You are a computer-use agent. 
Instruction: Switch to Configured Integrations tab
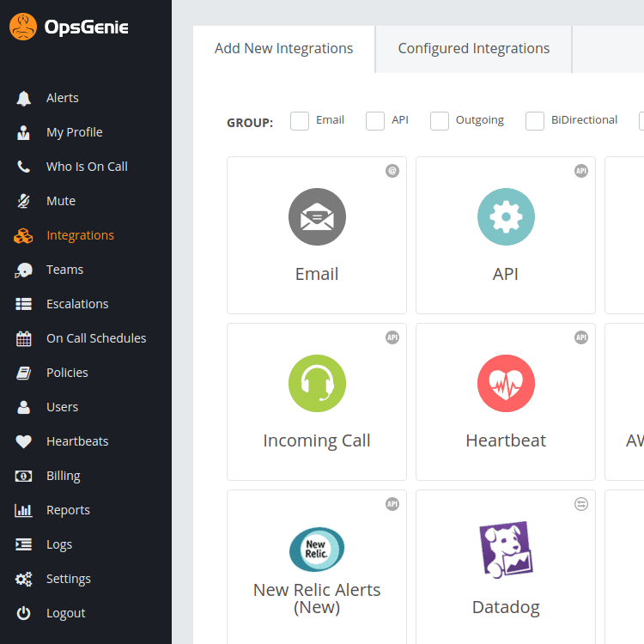coord(474,49)
